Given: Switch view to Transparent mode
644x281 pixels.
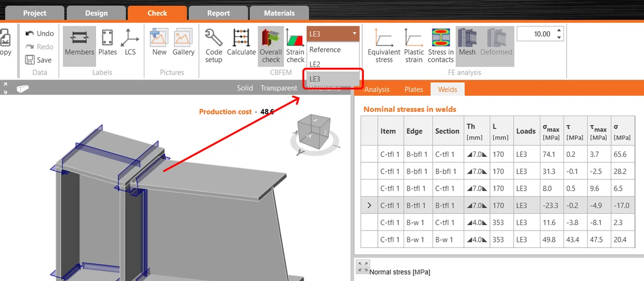Looking at the screenshot, I should tap(279, 88).
